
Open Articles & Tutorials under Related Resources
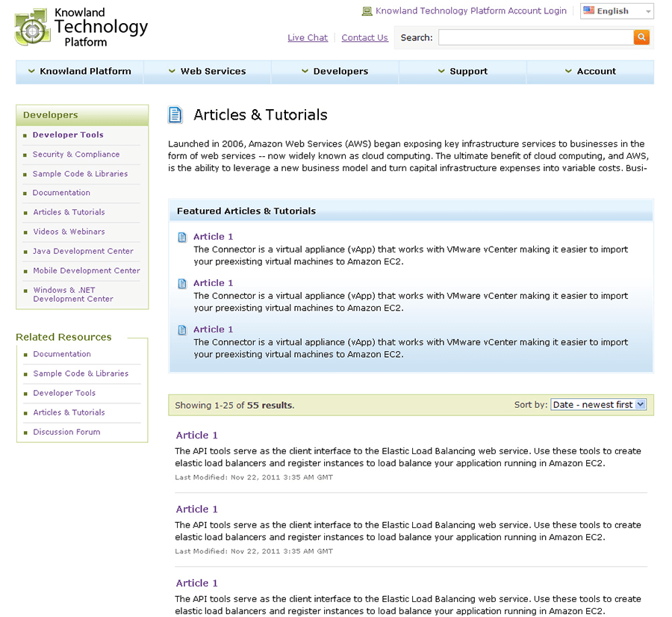[69, 412]
